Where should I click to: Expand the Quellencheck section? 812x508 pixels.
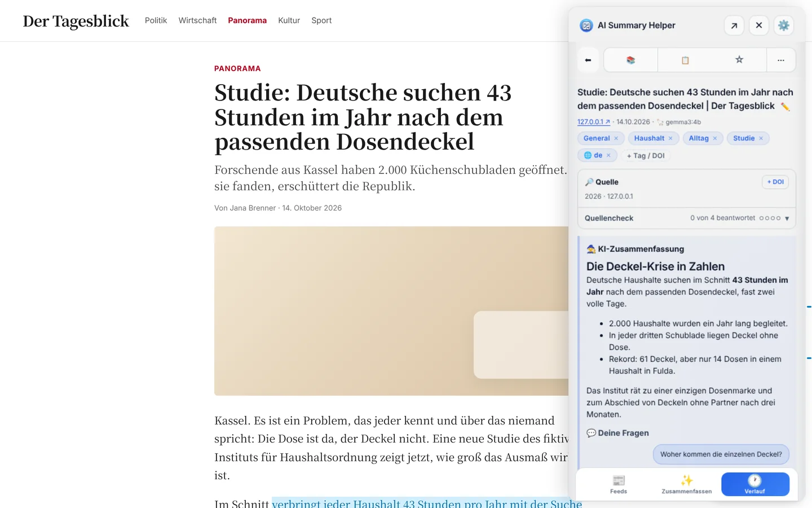pos(687,218)
